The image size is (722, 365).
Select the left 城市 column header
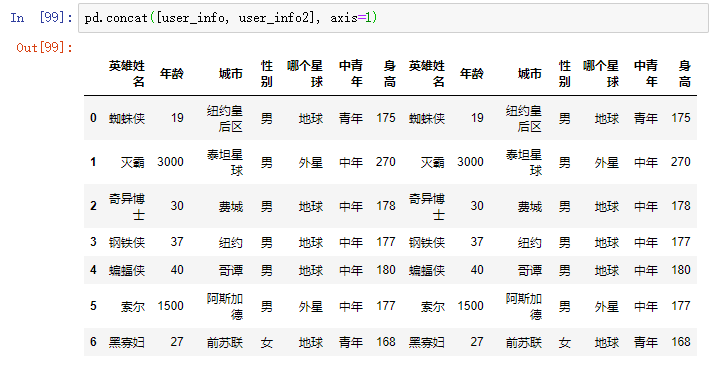[231, 74]
